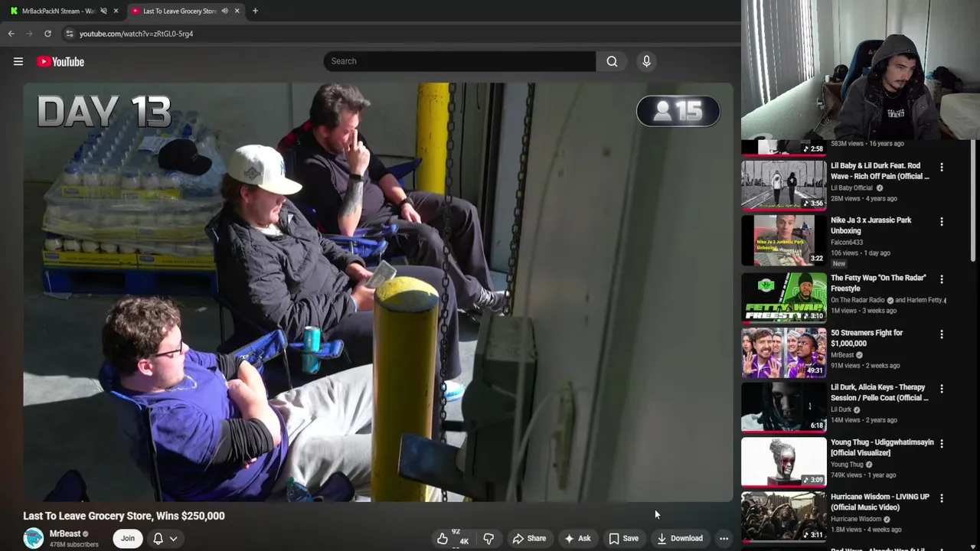Screen dimensions: 980x551
Task: Dislike the video with the thumbs down
Action: [488, 539]
